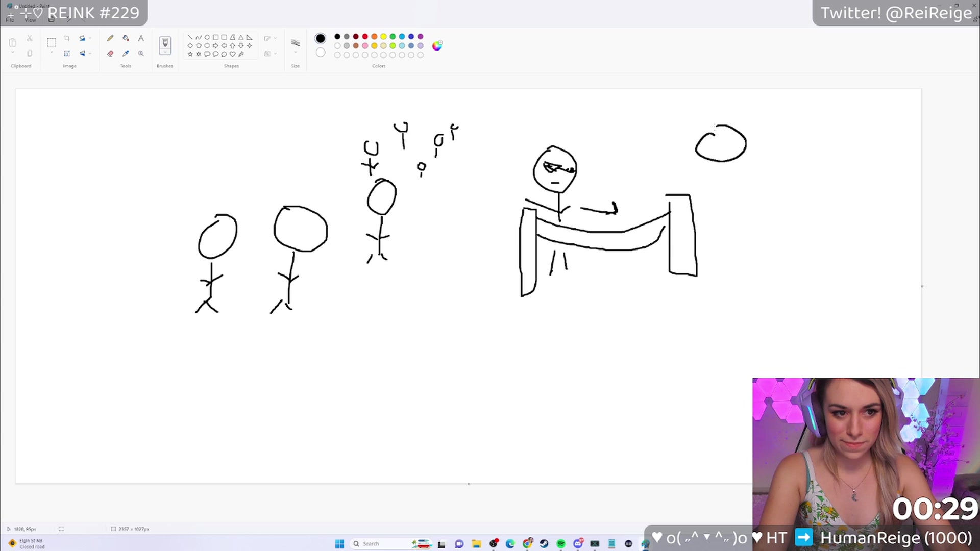Choose the green color swatch
The image size is (980, 551).
coord(393,36)
